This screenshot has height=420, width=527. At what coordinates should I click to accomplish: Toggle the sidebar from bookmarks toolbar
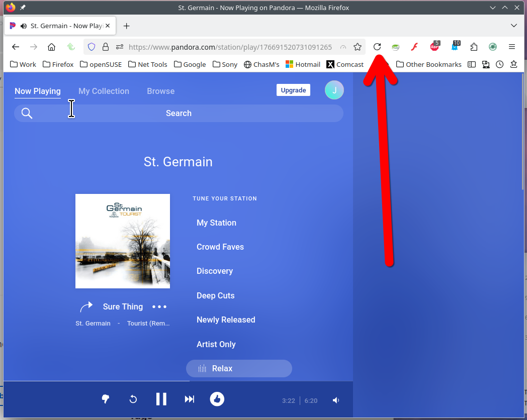[x=472, y=64]
